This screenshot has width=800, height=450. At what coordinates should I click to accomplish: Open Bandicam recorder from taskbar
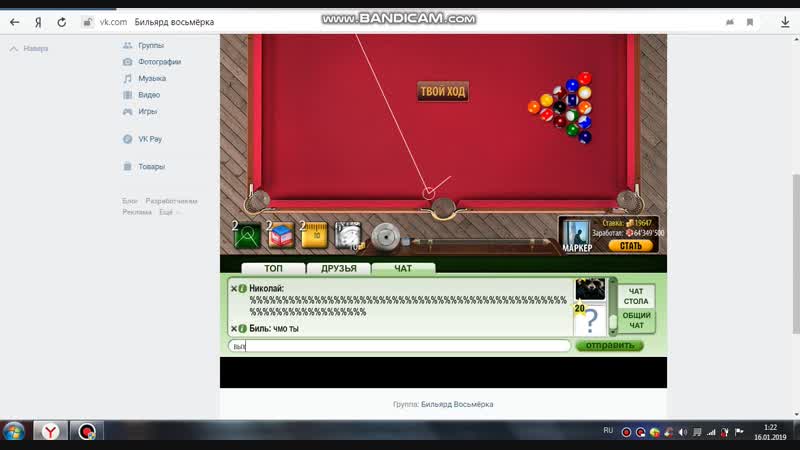[87, 432]
